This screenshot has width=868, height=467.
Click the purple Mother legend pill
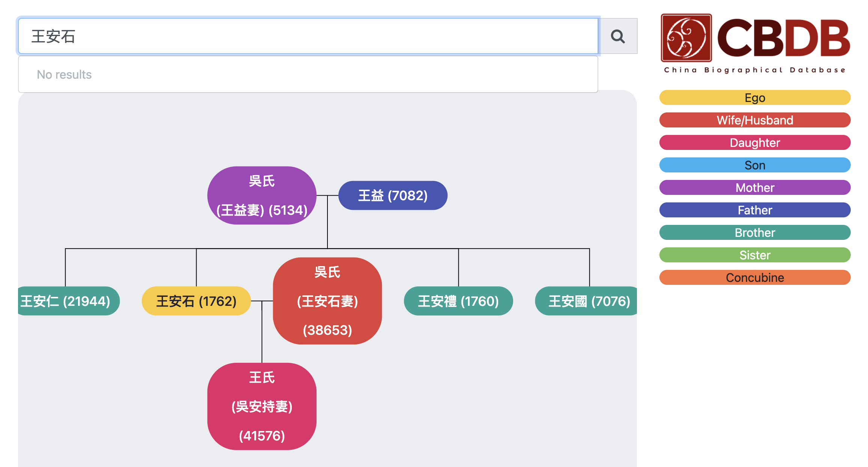click(755, 188)
